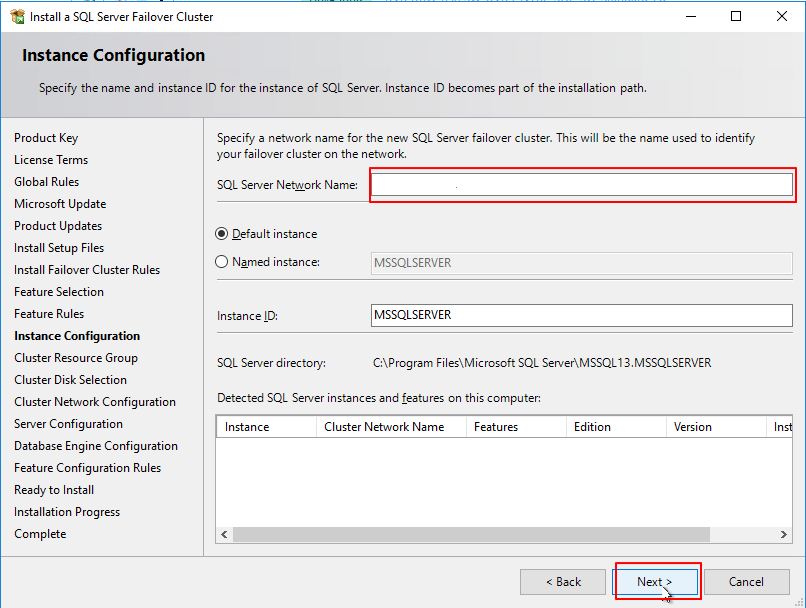Select Feature Selection step in sidebar
The image size is (806, 608).
[59, 292]
